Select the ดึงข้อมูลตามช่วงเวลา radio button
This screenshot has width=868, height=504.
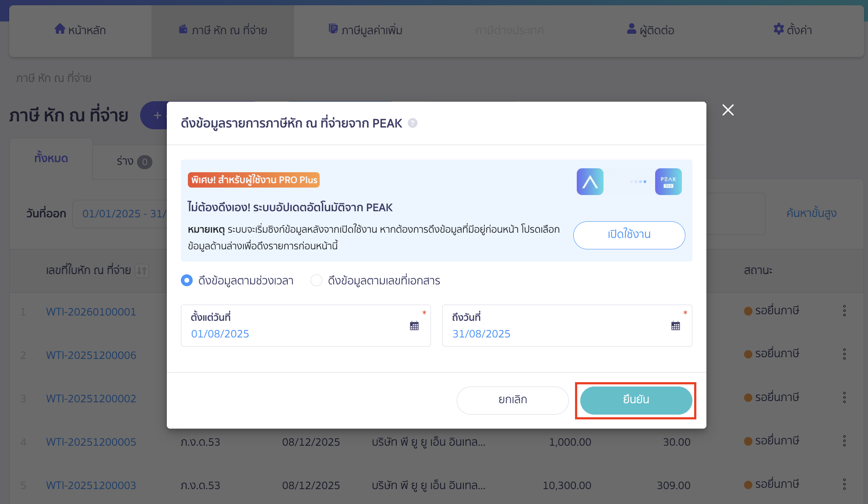tap(187, 280)
